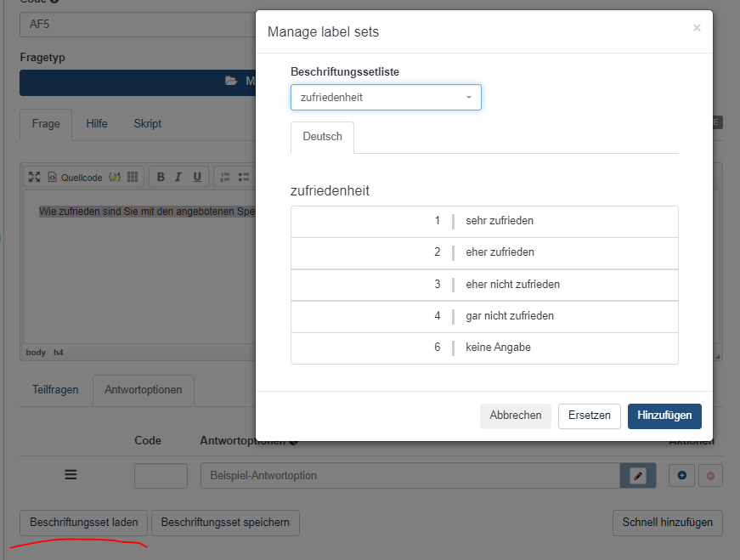Open the Beschriftungssetliste dropdown
Screen dimensions: 740x560
386,98
